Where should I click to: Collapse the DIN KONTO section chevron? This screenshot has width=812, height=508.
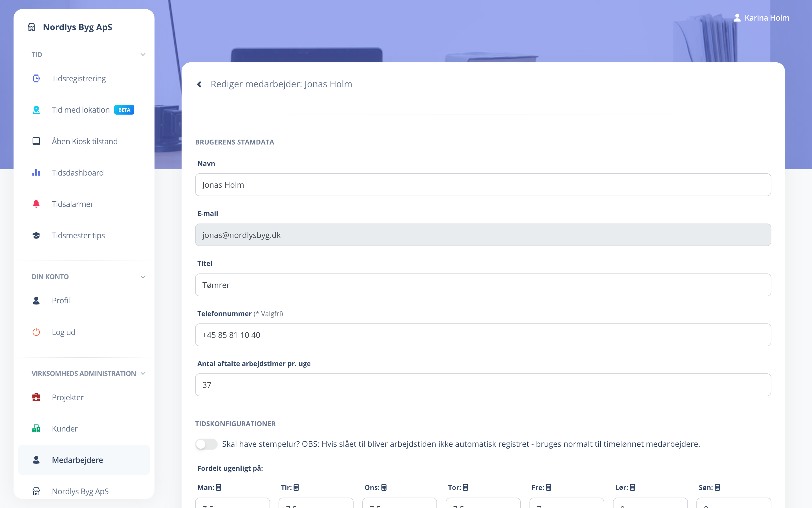pyautogui.click(x=143, y=277)
